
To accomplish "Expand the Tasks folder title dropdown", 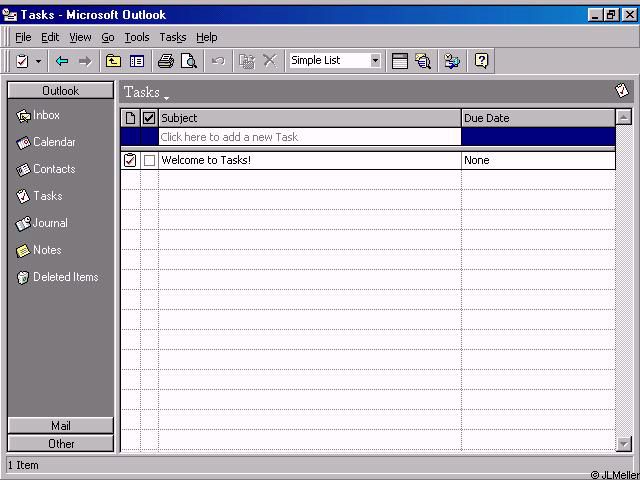I will coord(167,98).
